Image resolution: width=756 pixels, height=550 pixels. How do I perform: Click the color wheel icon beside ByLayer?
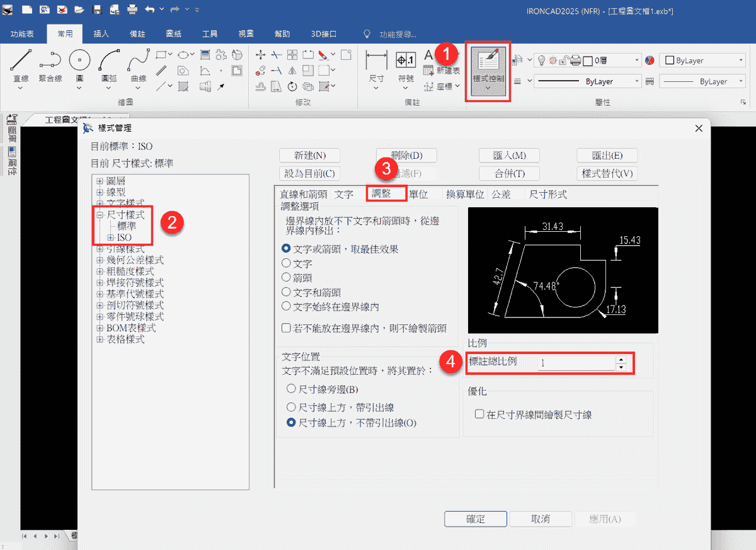pos(650,60)
